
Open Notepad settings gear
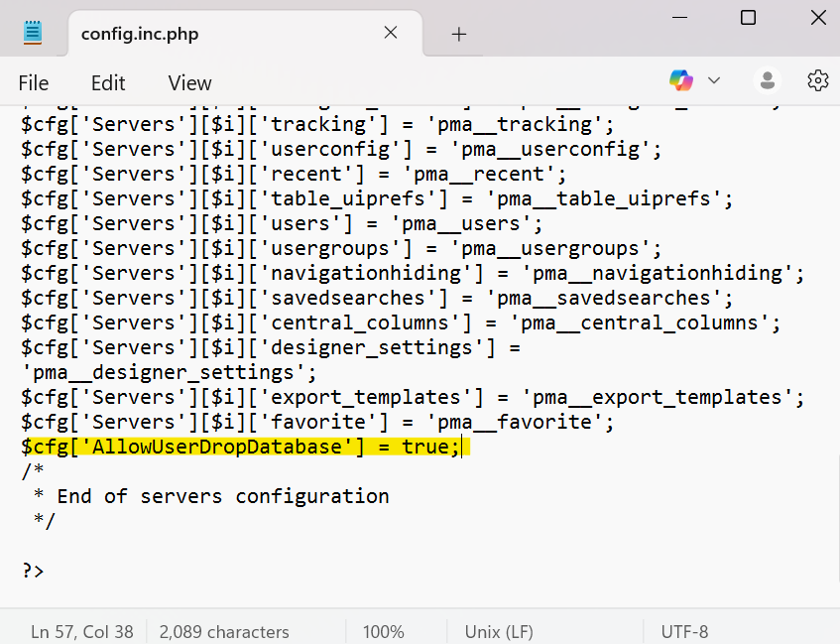[x=817, y=81]
